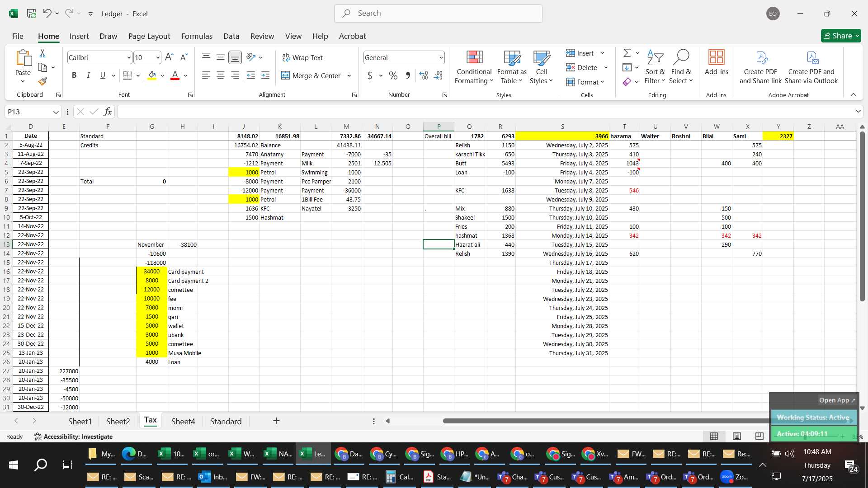Apply Comma Style format

pos(408,75)
